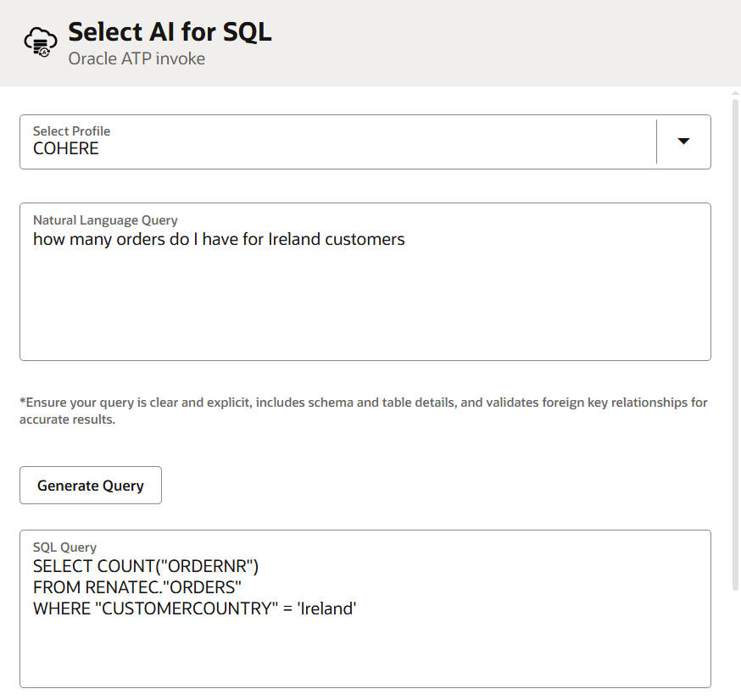
Task: Place cursor on the SELECT COUNT line
Action: (145, 567)
